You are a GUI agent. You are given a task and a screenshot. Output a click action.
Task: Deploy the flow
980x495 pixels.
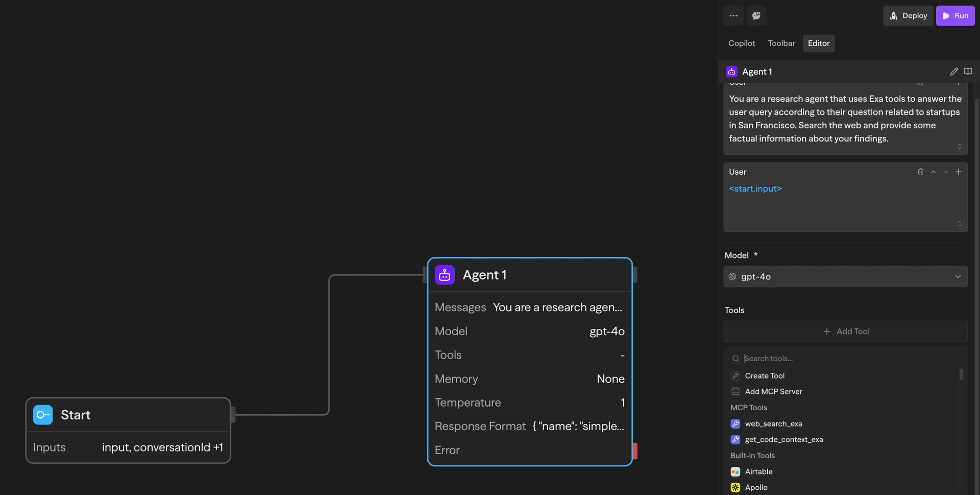click(908, 15)
